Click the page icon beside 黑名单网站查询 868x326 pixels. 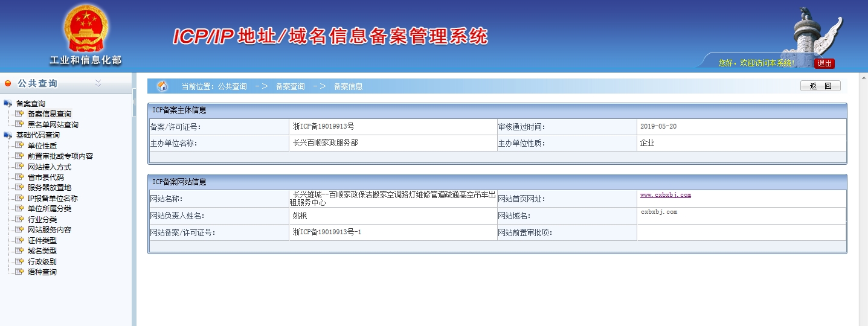pyautogui.click(x=20, y=124)
